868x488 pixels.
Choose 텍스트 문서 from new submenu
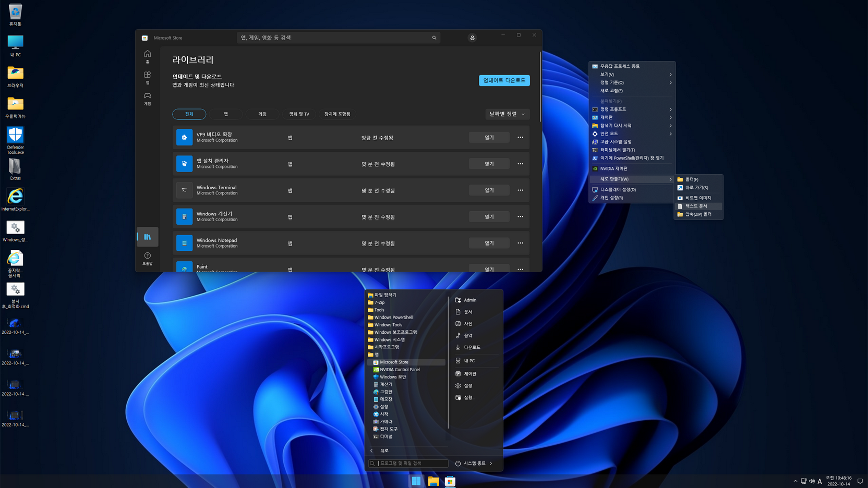698,206
